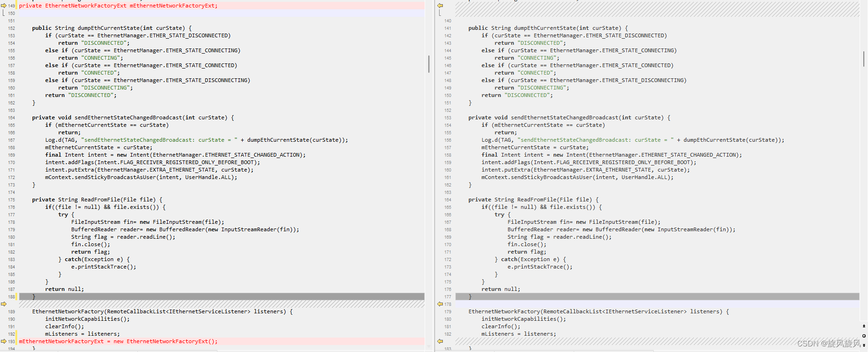This screenshot has width=868, height=352.
Task: Click copy-to-right arrow beside left line 149
Action: tap(3, 6)
